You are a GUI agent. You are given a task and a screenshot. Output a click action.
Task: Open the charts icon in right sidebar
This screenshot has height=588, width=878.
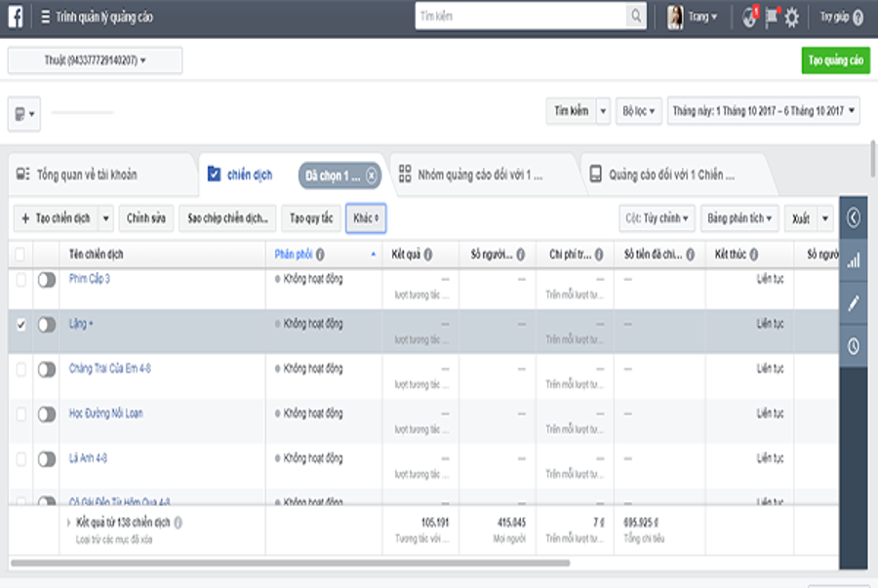pos(854,260)
